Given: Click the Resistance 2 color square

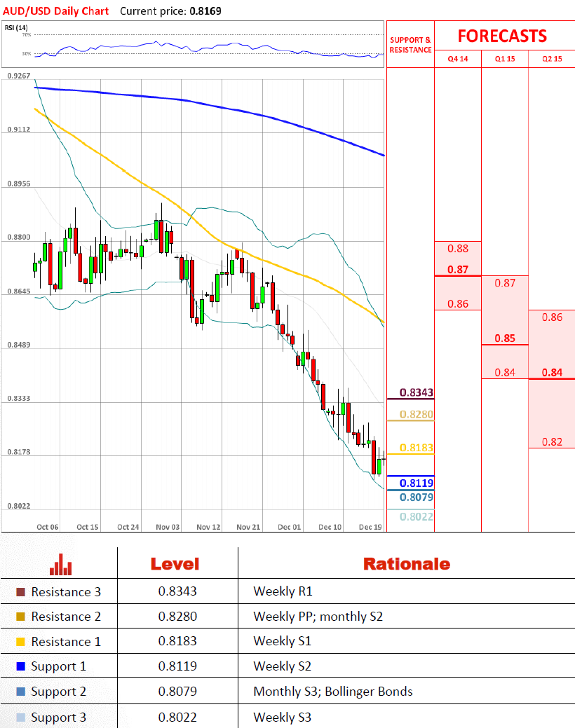Looking at the screenshot, I should coord(20,617).
